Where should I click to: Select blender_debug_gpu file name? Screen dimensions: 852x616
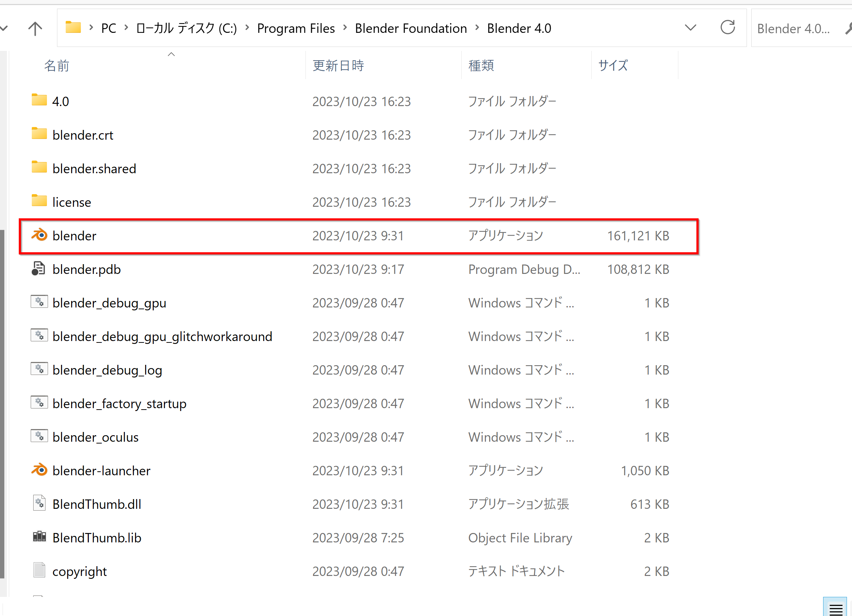coord(109,303)
